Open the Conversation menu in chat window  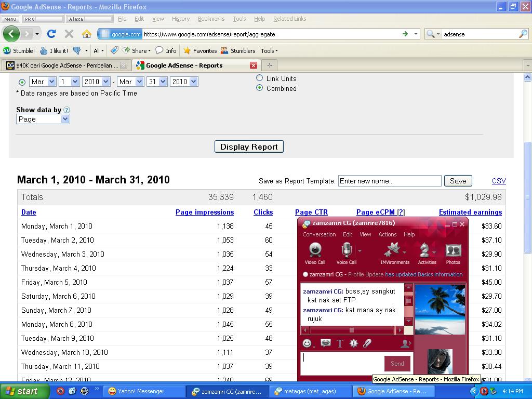tap(319, 234)
